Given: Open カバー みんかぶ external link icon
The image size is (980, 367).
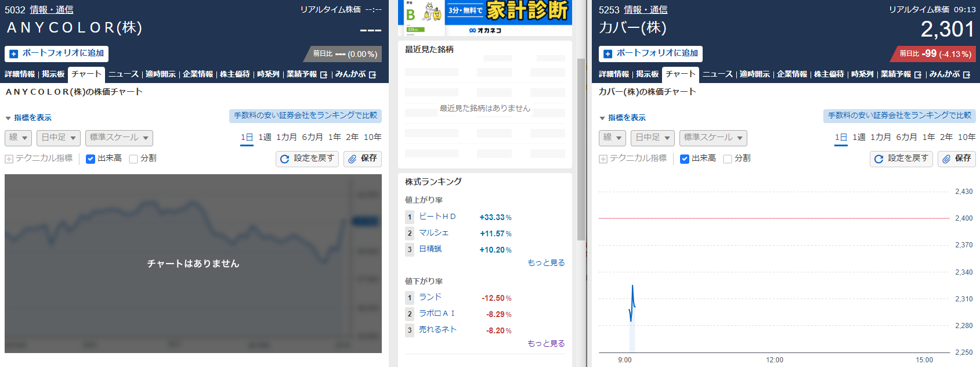Looking at the screenshot, I should tap(967, 75).
